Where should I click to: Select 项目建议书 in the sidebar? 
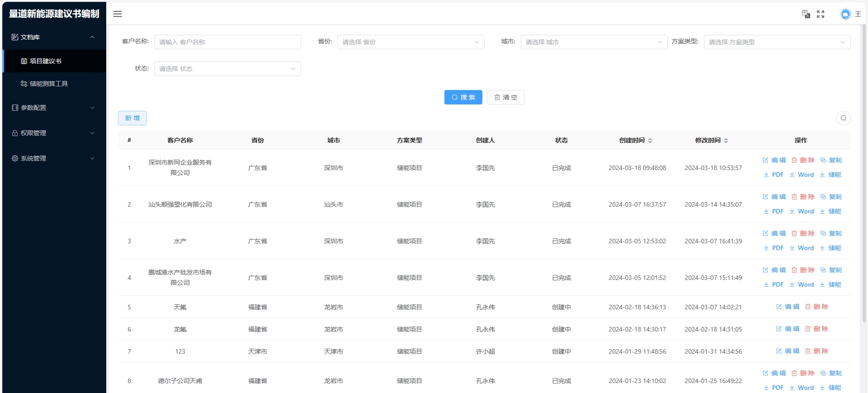(x=54, y=61)
